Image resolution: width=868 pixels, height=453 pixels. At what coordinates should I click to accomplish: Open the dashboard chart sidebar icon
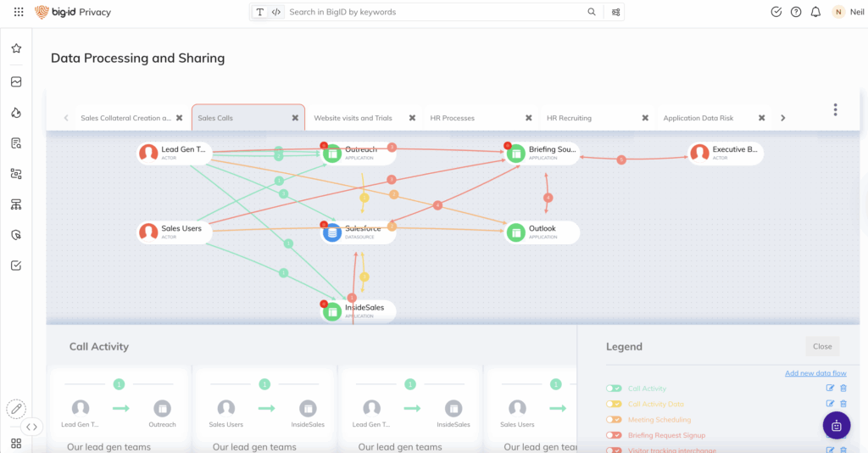(x=16, y=81)
